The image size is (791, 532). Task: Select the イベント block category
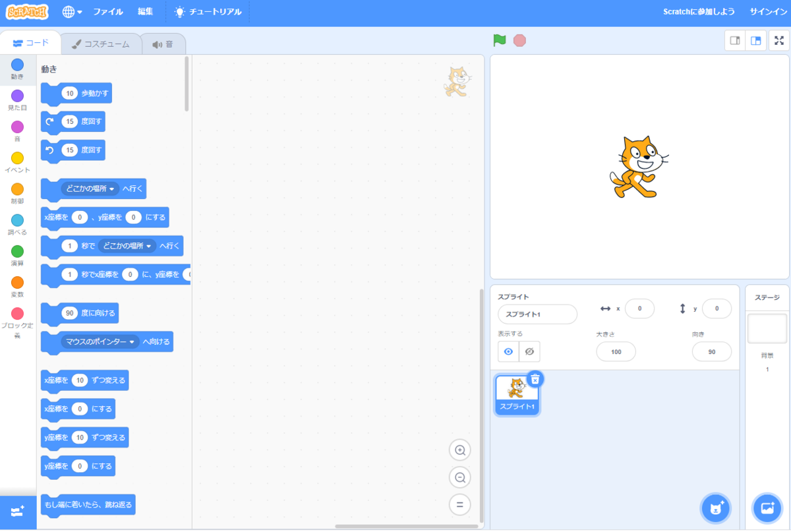(17, 162)
